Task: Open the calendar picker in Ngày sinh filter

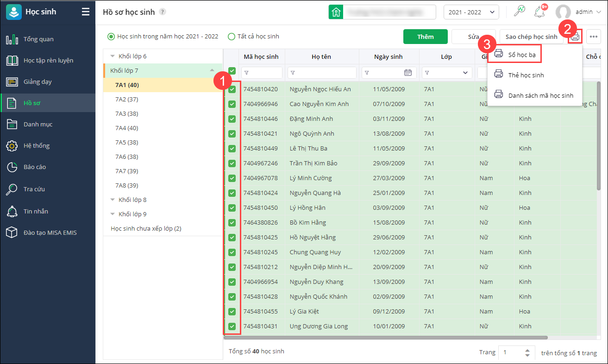Action: (x=408, y=73)
